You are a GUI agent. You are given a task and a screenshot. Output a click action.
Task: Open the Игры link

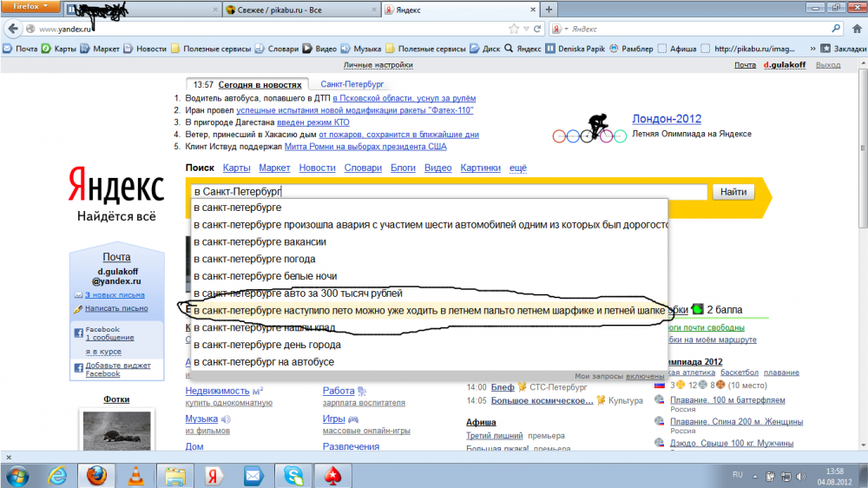(334, 419)
